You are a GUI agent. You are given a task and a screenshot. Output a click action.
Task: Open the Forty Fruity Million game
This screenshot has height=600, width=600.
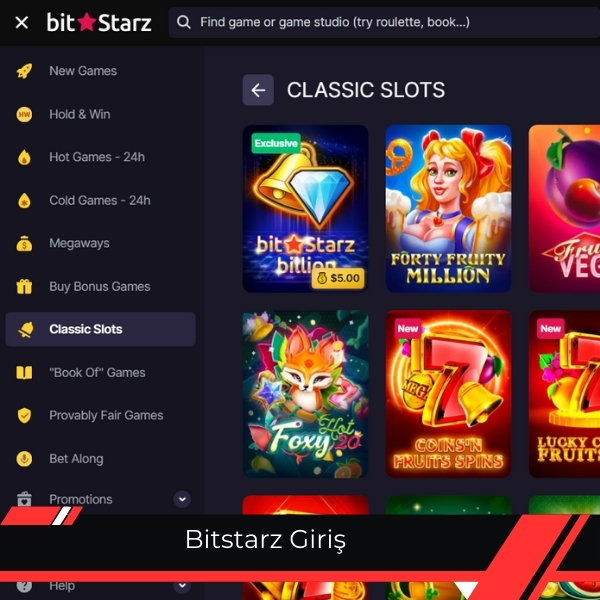click(448, 209)
